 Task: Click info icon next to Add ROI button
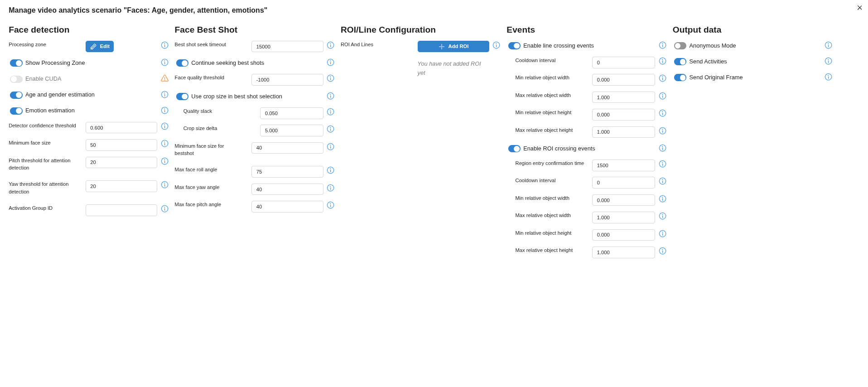click(496, 45)
